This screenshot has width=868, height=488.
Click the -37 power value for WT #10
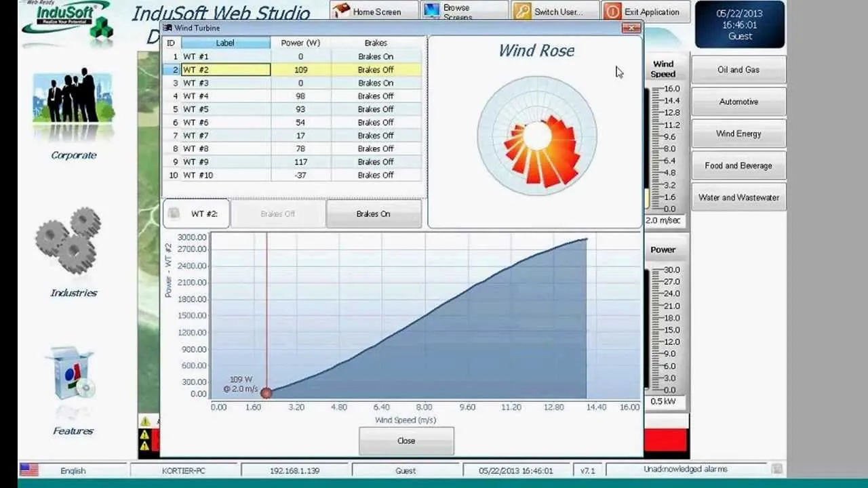(x=300, y=175)
